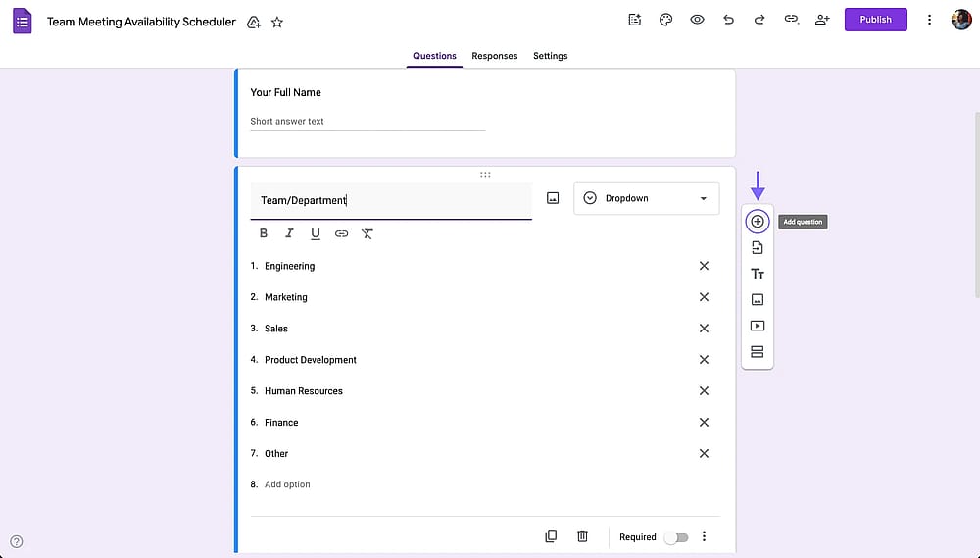Click the Add option field
This screenshot has width=980, height=558.
[287, 484]
